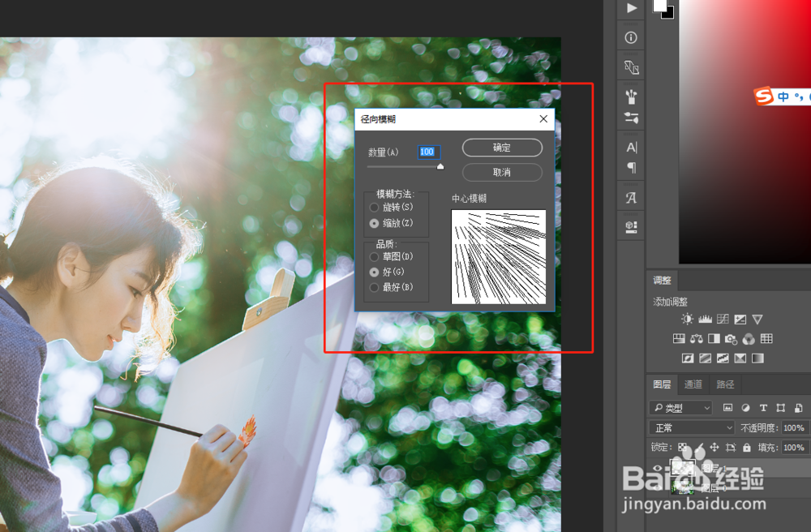Toggle lock all padlock

click(746, 447)
